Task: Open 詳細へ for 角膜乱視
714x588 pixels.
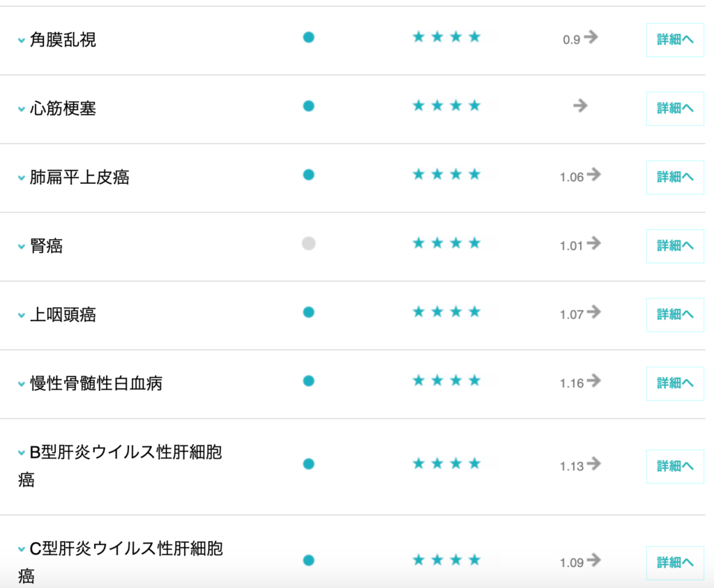Action: click(x=674, y=40)
